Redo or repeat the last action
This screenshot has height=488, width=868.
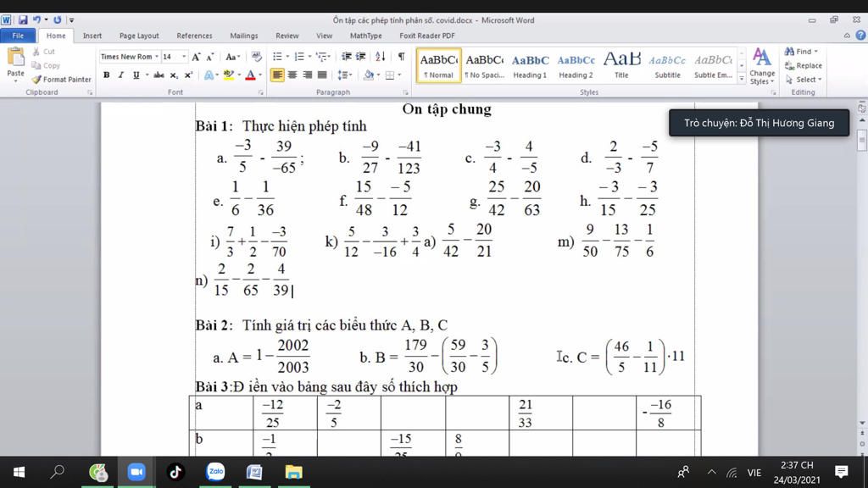coord(57,20)
